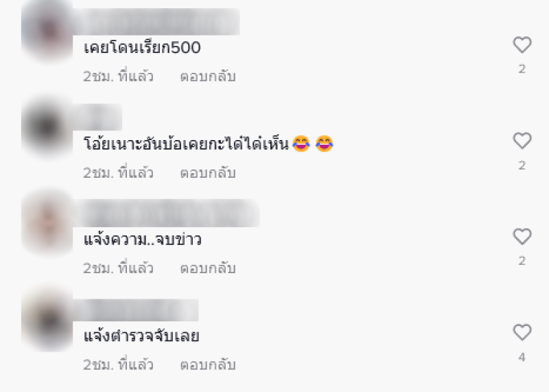Open short blurred username above emoji comment
This screenshot has height=392, width=549.
pyautogui.click(x=97, y=117)
